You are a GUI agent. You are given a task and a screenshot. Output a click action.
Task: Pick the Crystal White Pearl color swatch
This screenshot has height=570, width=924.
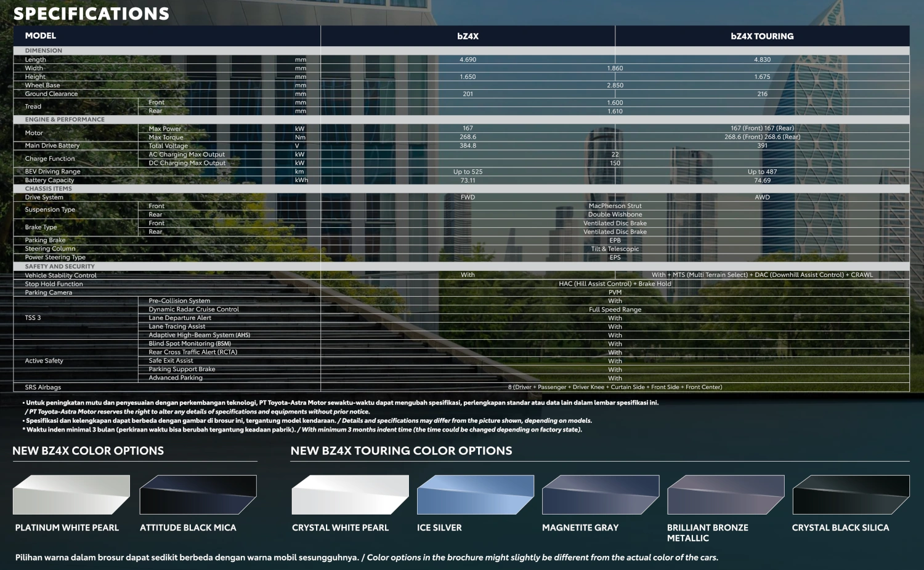351,494
